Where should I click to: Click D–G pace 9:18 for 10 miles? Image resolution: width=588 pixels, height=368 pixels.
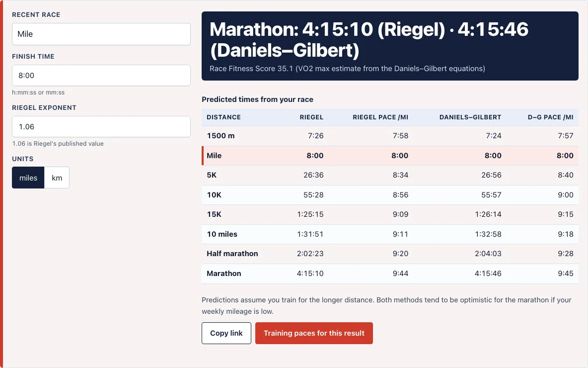pos(566,234)
